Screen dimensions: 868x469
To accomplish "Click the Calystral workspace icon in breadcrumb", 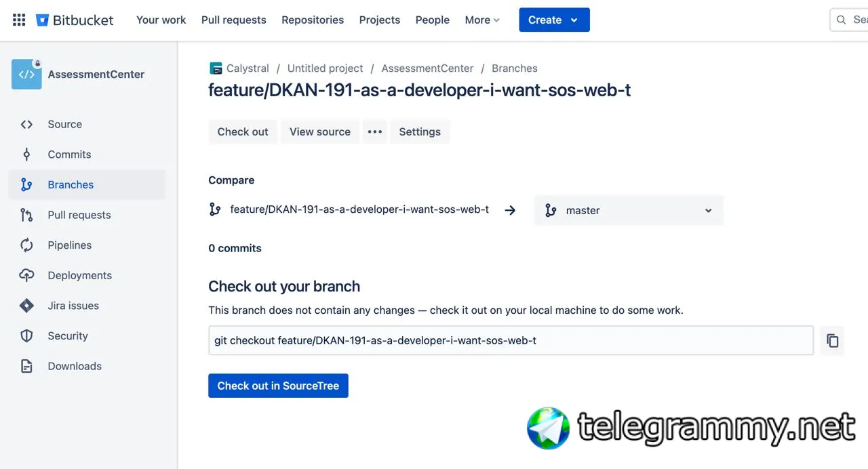I will point(216,68).
